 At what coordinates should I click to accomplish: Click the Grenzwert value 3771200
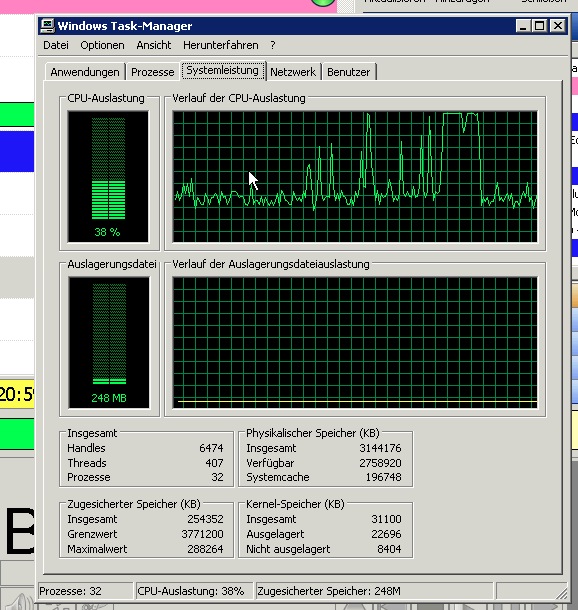202,534
